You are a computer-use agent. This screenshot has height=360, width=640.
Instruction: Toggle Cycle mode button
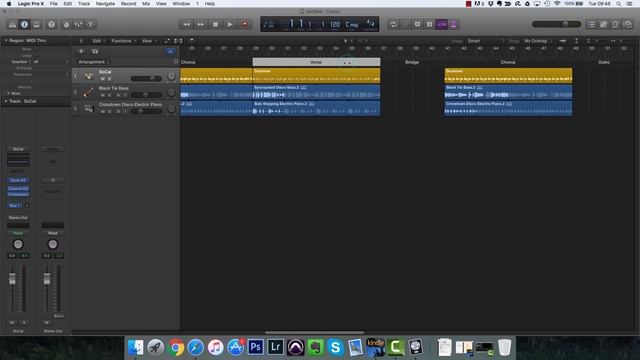pyautogui.click(x=393, y=24)
